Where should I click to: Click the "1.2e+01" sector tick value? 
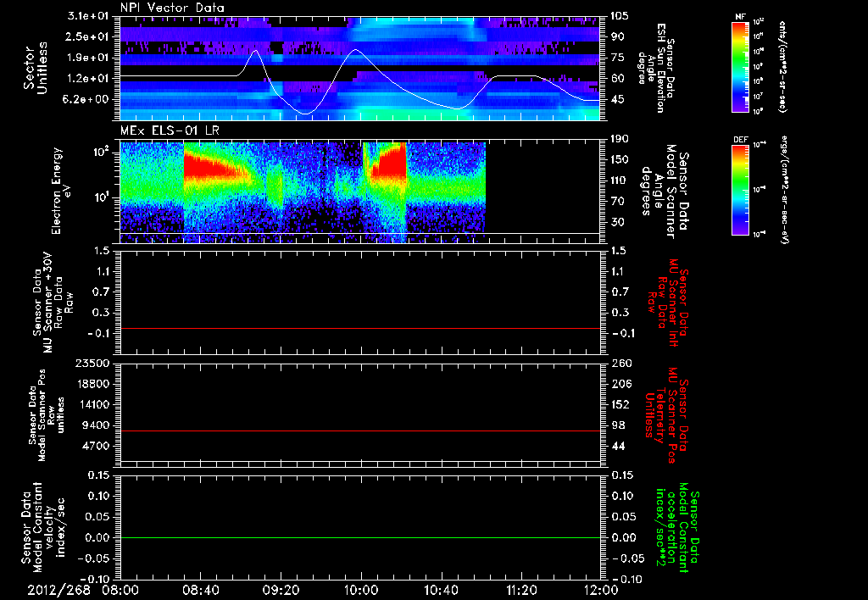coord(88,79)
